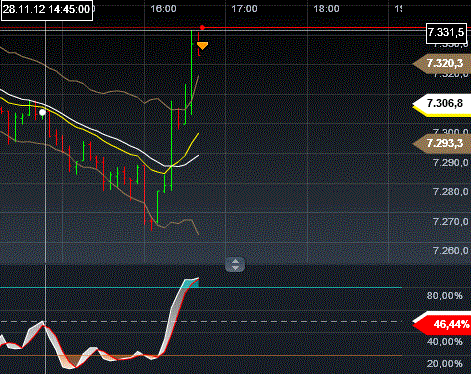The width and height of the screenshot is (471, 374).
Task: Click the red dot at the start of the red line
Action: [x=202, y=27]
